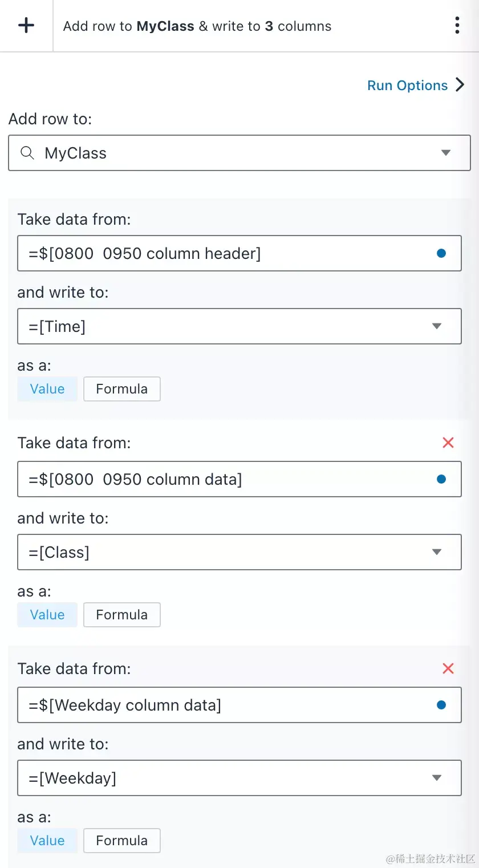Open the =[Weekday] column dropdown
Viewport: 479px width, 868px height.
click(x=437, y=778)
